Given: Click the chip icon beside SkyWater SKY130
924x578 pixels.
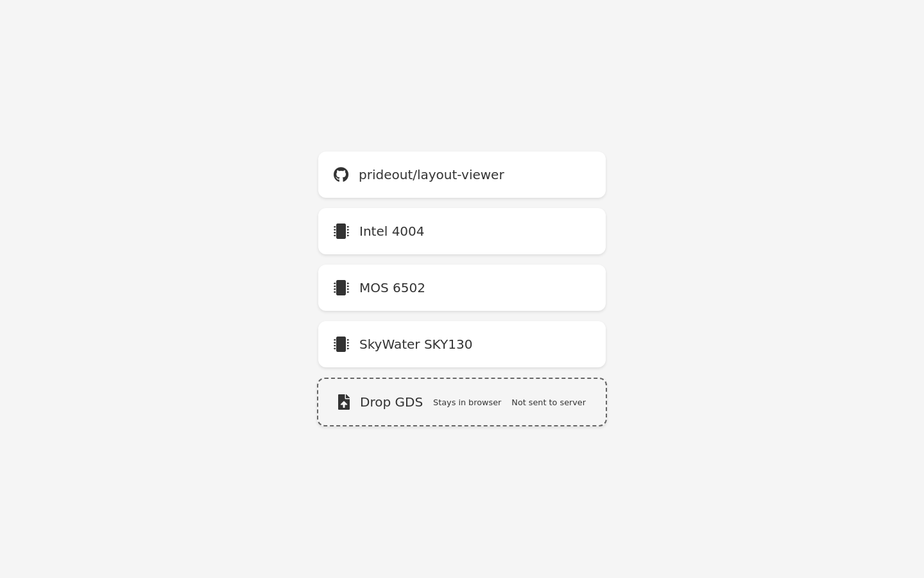Looking at the screenshot, I should click(341, 344).
